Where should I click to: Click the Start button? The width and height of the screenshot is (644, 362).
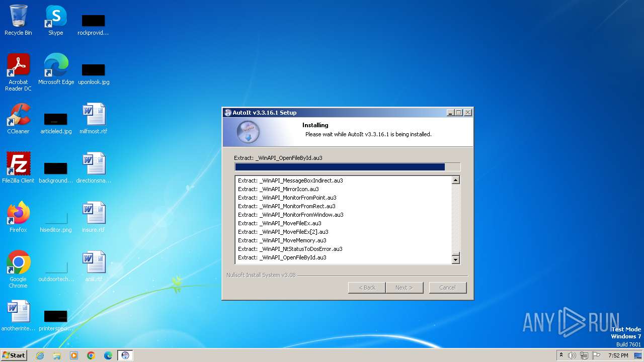coord(14,355)
